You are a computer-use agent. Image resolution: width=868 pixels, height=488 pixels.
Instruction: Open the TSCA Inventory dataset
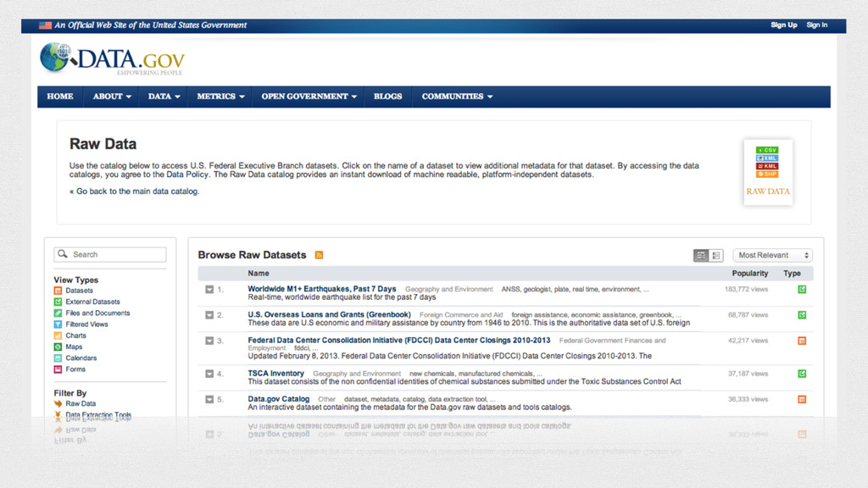[x=275, y=374]
